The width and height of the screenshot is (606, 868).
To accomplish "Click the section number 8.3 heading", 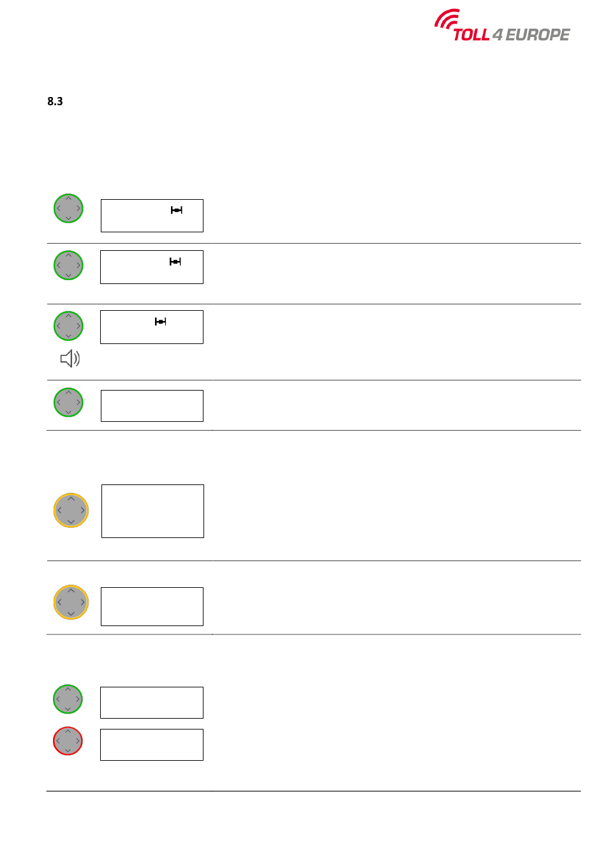I will point(55,101).
